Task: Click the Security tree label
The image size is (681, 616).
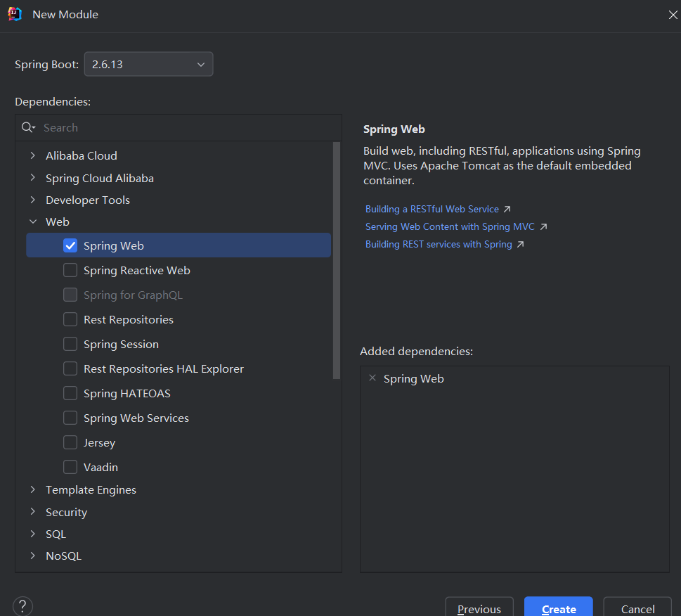Action: pyautogui.click(x=67, y=512)
